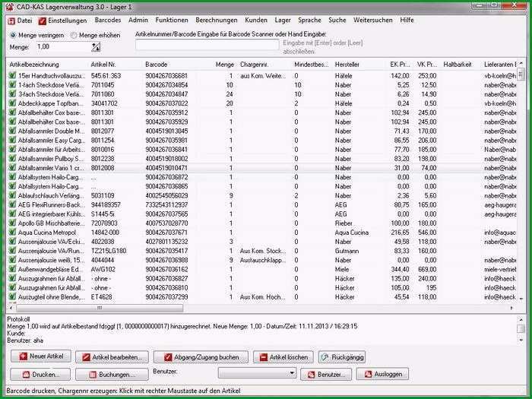Click the green icon of Abfallsammler Pullboy row
Viewport: 532px width, 399px height.
coord(12,158)
